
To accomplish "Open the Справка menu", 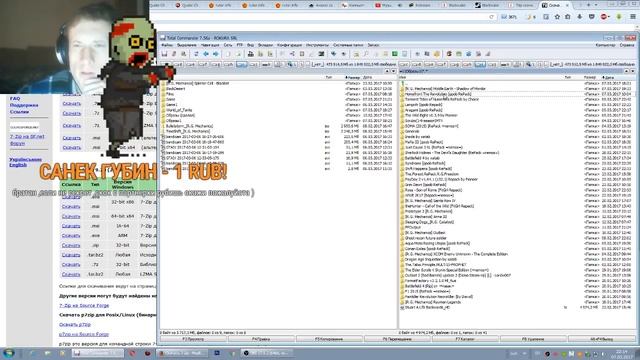I will (627, 45).
